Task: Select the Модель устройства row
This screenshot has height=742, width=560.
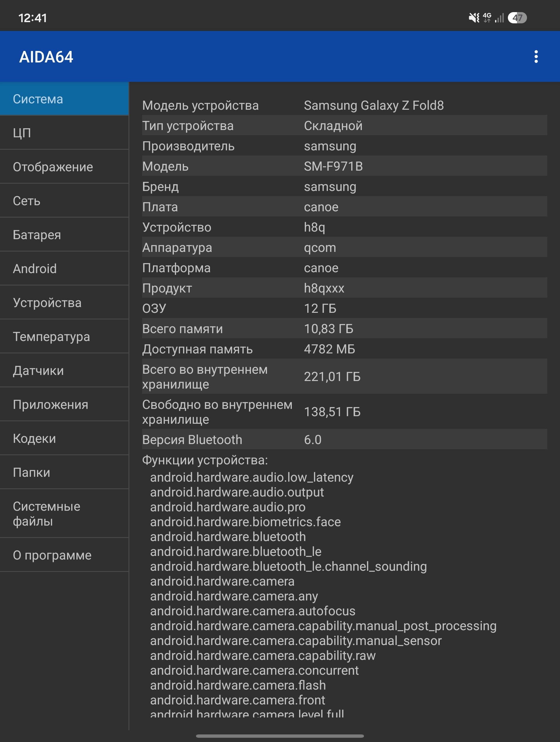Action: pyautogui.click(x=344, y=105)
